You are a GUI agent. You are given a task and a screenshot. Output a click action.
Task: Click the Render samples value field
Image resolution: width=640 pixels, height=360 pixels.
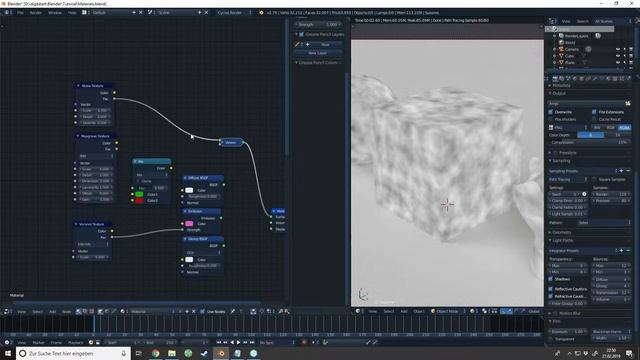pyautogui.click(x=611, y=194)
